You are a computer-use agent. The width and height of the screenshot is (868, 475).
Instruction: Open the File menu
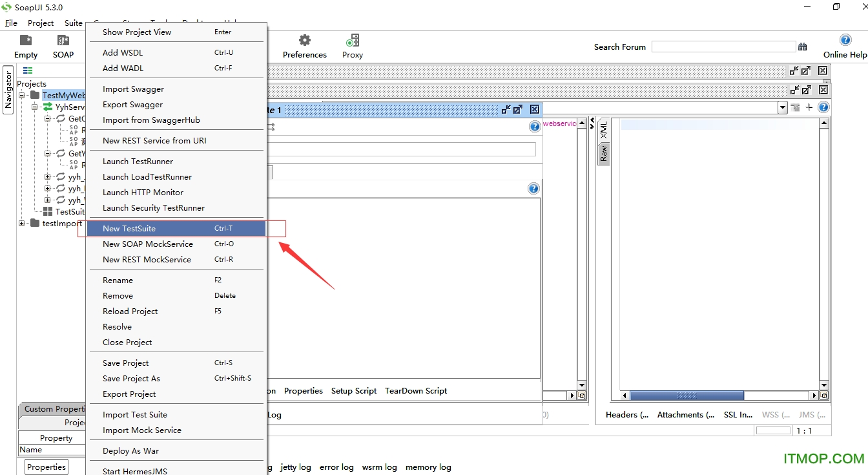[11, 23]
